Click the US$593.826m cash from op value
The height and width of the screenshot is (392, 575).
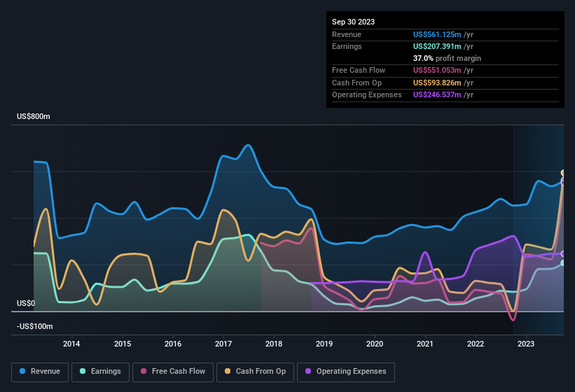(x=437, y=83)
